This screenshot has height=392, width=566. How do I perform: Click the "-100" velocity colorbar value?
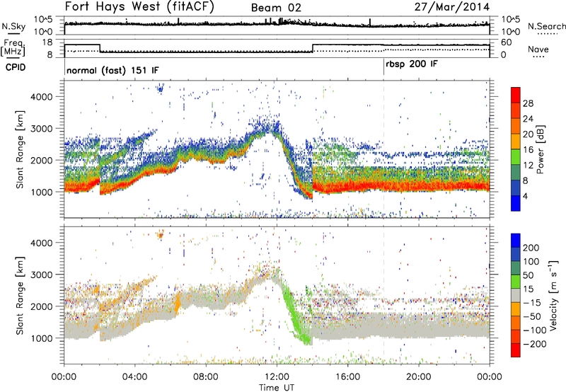tap(534, 330)
